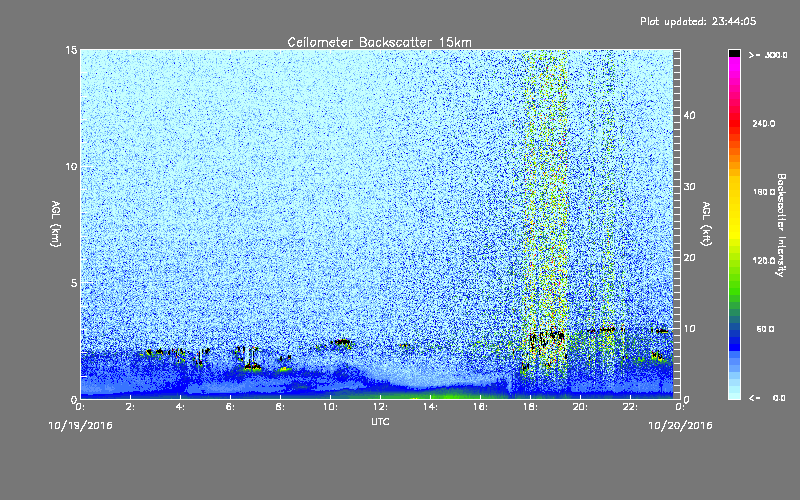Click the 'AGL (kft)' axis label
The height and width of the screenshot is (500, 800).
(x=706, y=223)
